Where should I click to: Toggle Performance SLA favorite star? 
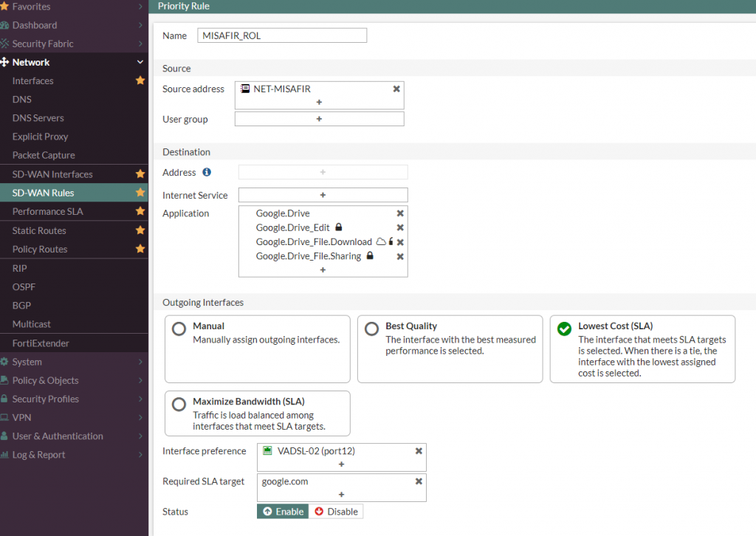point(140,210)
